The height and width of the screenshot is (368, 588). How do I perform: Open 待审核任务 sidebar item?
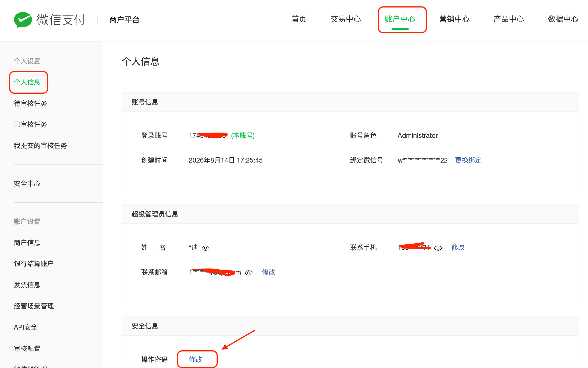pos(31,103)
